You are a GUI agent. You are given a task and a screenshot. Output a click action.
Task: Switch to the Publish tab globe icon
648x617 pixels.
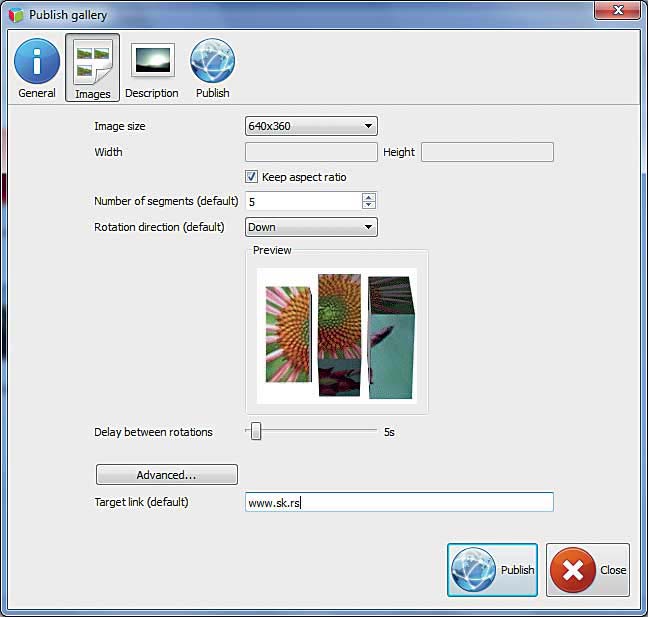pyautogui.click(x=212, y=68)
